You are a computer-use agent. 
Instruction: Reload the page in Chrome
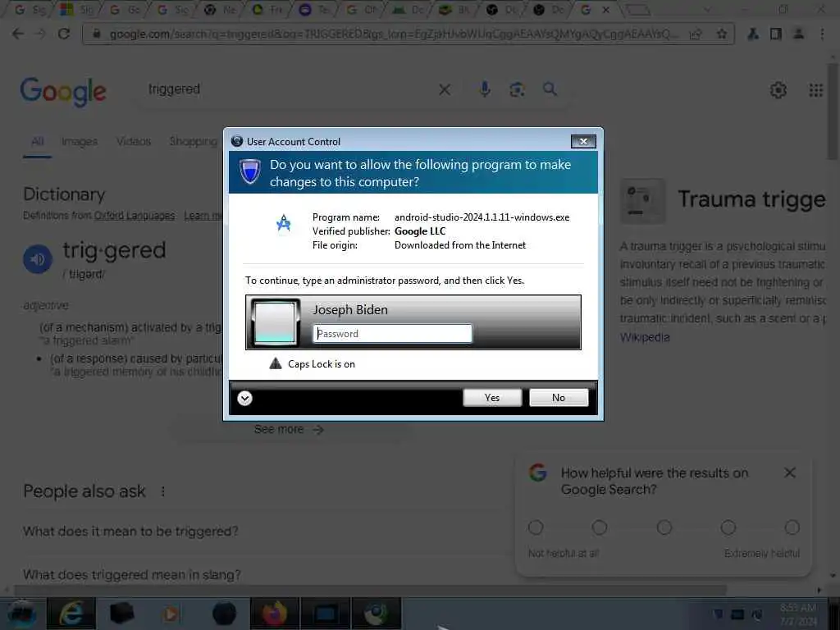(x=64, y=34)
